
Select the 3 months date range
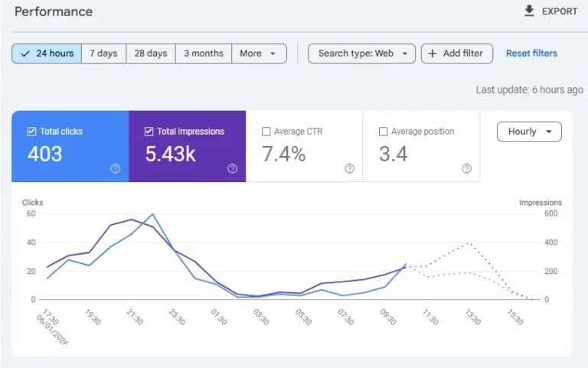tap(203, 54)
